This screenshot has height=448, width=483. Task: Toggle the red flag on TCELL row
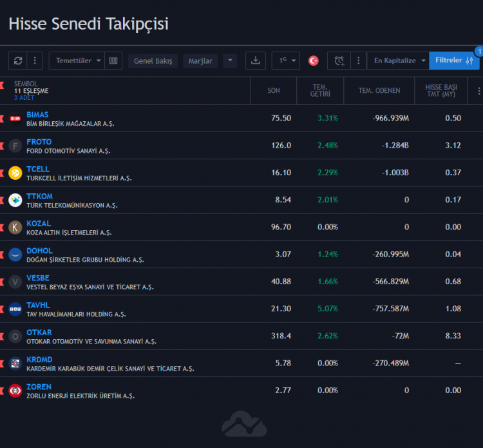click(2, 173)
